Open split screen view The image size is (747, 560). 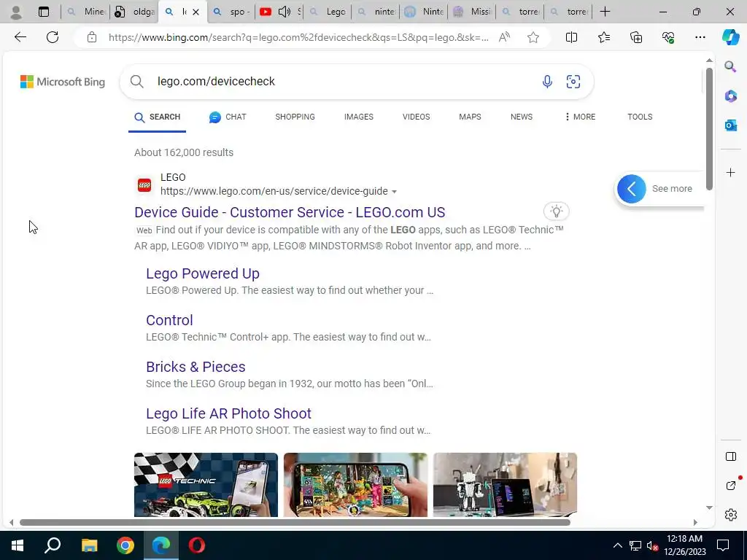pos(571,37)
